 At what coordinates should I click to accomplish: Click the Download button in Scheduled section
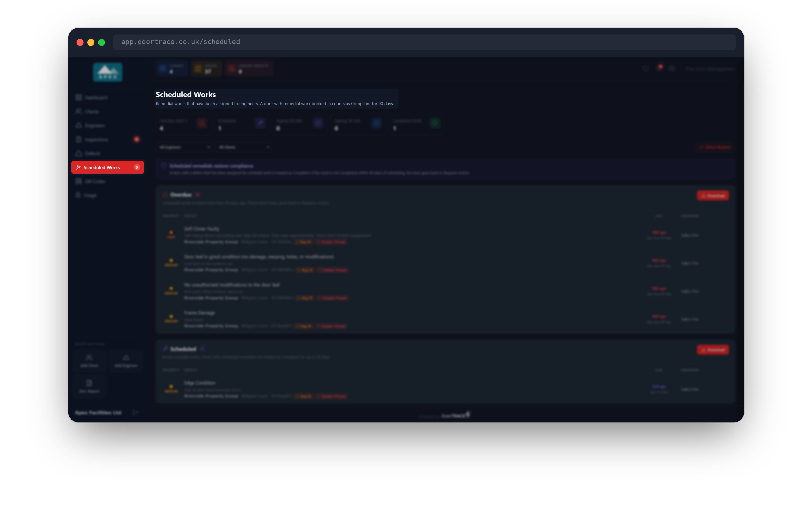713,349
